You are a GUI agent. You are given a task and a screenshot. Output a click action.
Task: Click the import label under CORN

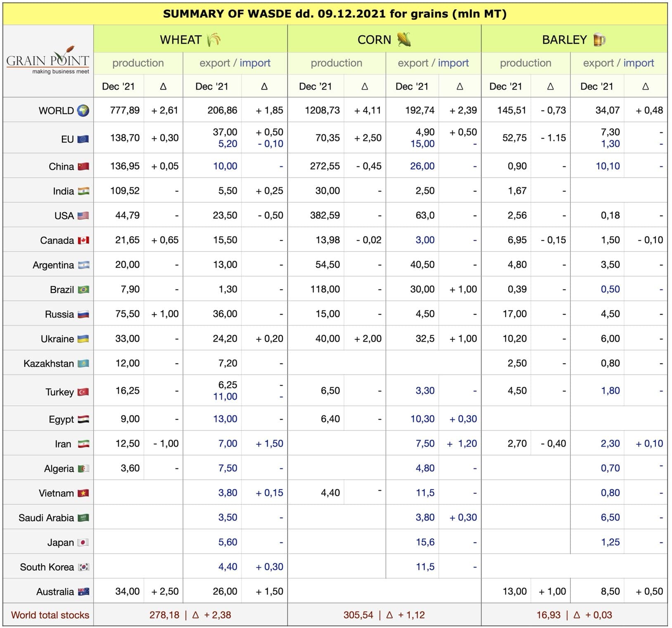453,63
